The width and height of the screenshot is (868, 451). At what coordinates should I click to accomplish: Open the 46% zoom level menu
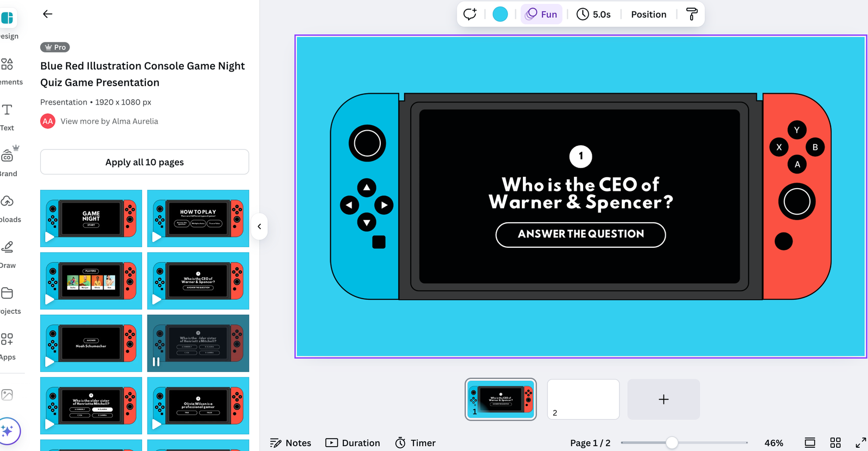pos(774,443)
